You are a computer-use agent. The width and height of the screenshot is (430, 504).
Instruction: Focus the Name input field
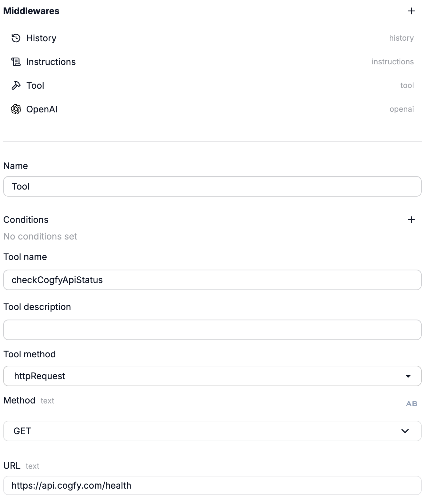[x=212, y=186]
